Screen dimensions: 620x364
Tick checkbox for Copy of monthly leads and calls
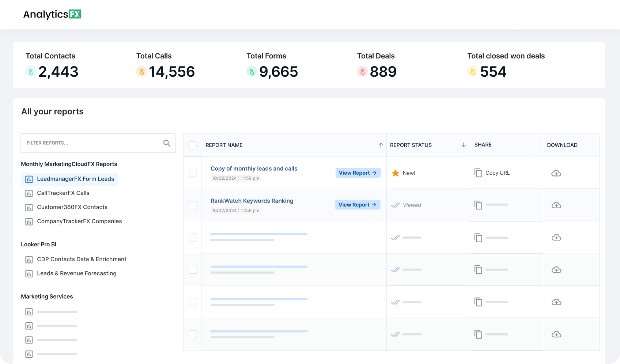[x=193, y=173]
